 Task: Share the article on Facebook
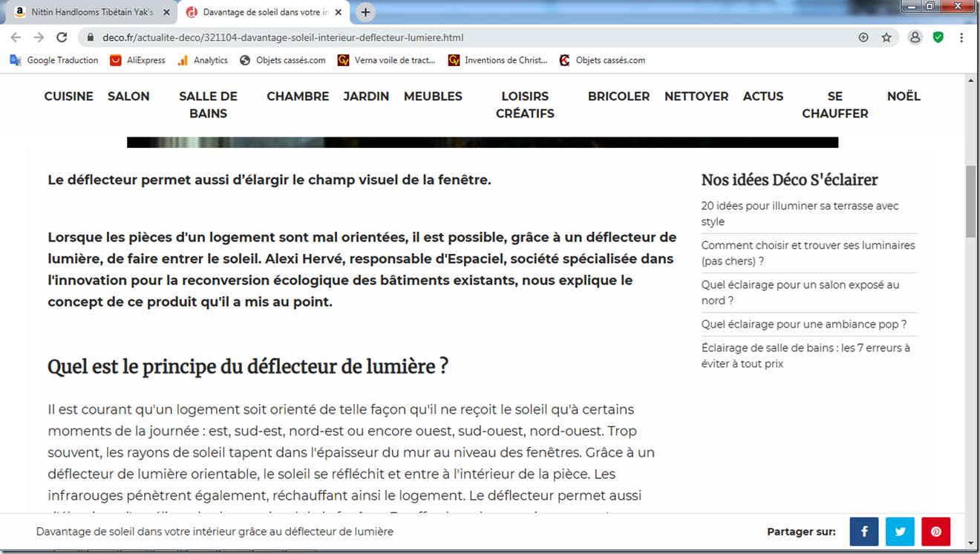(x=864, y=532)
